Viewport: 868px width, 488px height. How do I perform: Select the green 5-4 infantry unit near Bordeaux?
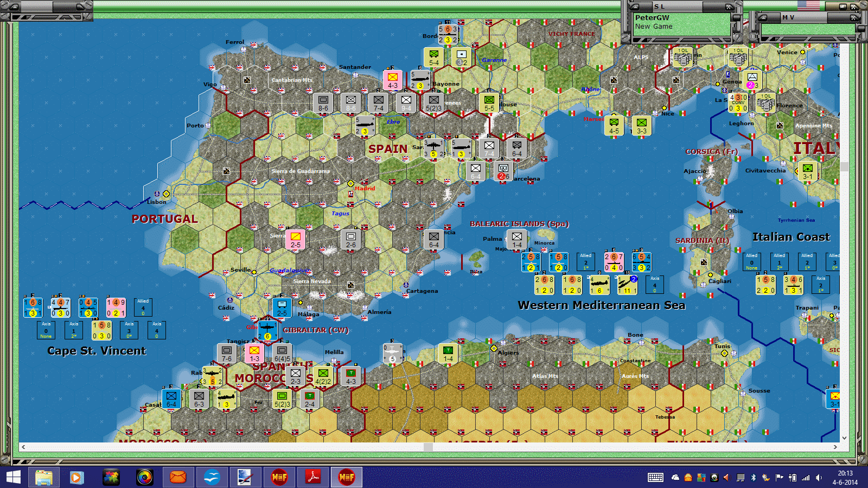click(x=434, y=57)
